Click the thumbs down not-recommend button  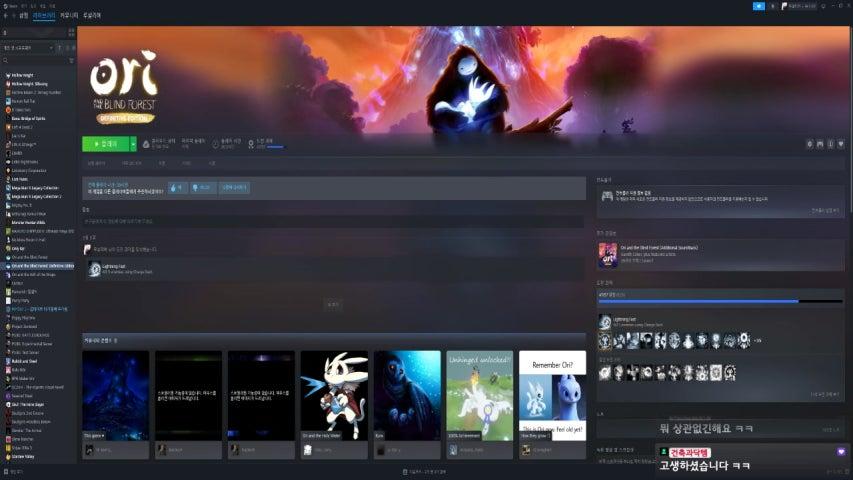coord(202,187)
